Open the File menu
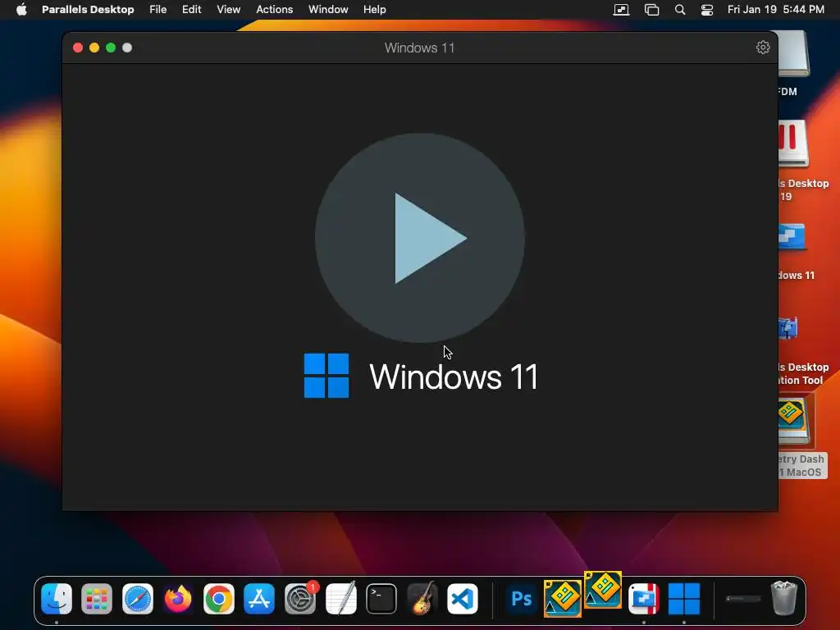 point(158,10)
